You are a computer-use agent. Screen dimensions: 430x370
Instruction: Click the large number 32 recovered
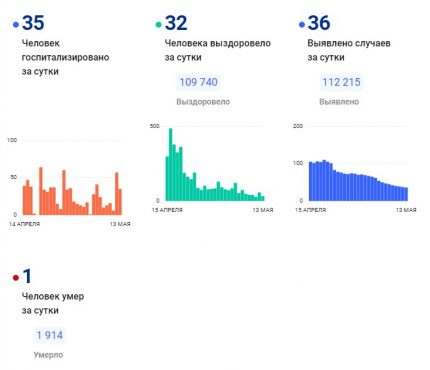point(176,23)
